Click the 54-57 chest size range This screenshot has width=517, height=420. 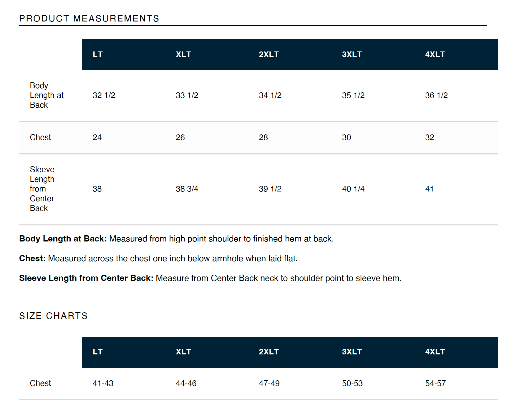point(435,383)
